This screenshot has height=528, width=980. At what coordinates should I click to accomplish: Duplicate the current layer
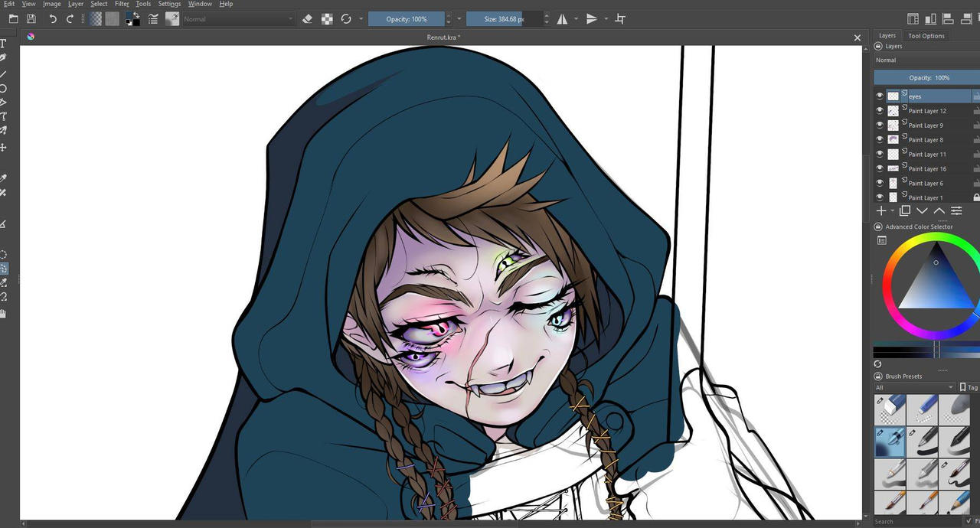[x=905, y=210]
